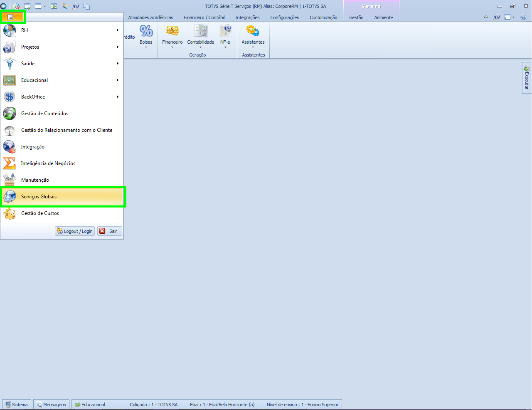Image resolution: width=532 pixels, height=410 pixels.
Task: Switch to the Atividades acadêmicas tab
Action: click(150, 17)
